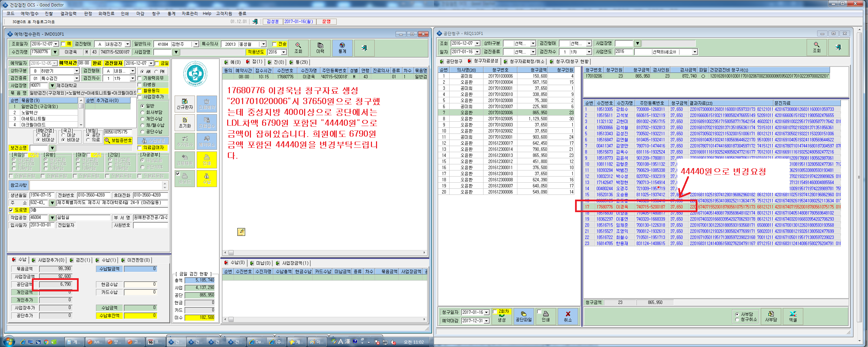
Task: Click the yellow 인쇄 print icon button
Action: pos(206,160)
